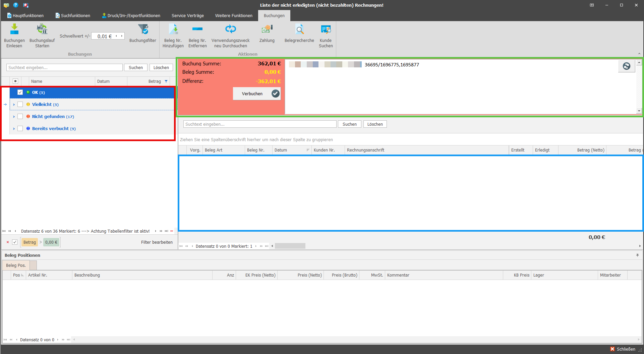
Task: Uncheck the OK (5) group checkbox
Action: click(20, 92)
